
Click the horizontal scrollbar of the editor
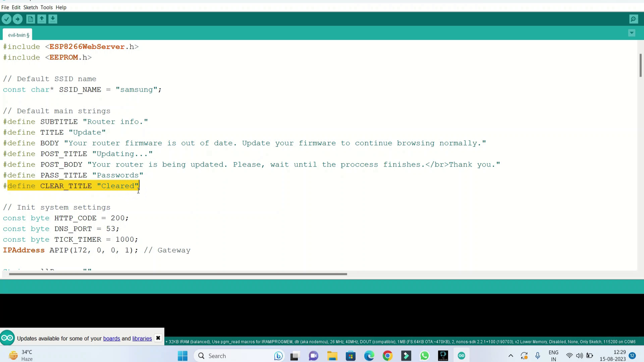pos(178,274)
